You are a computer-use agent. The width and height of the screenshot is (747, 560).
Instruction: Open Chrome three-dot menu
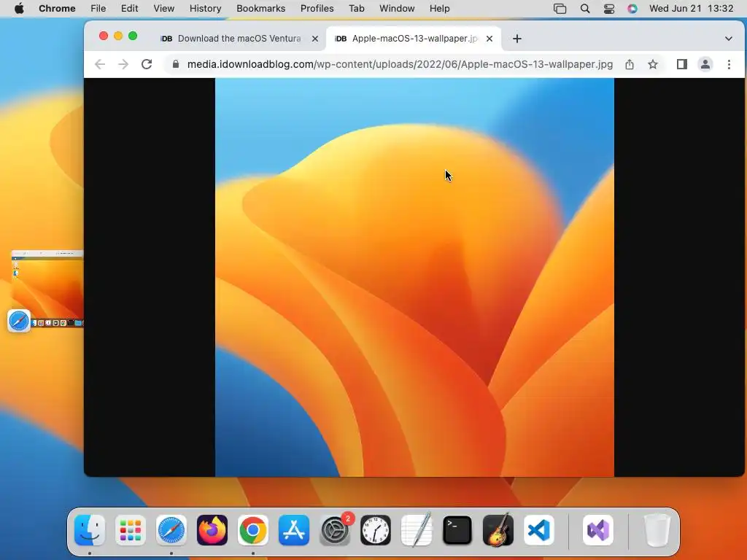coord(729,64)
